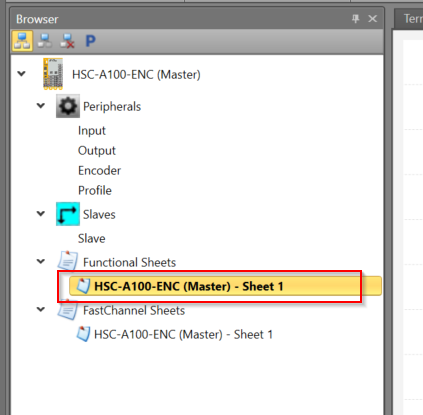Collapse the Slaves tree branch
423x415 pixels.
41,213
